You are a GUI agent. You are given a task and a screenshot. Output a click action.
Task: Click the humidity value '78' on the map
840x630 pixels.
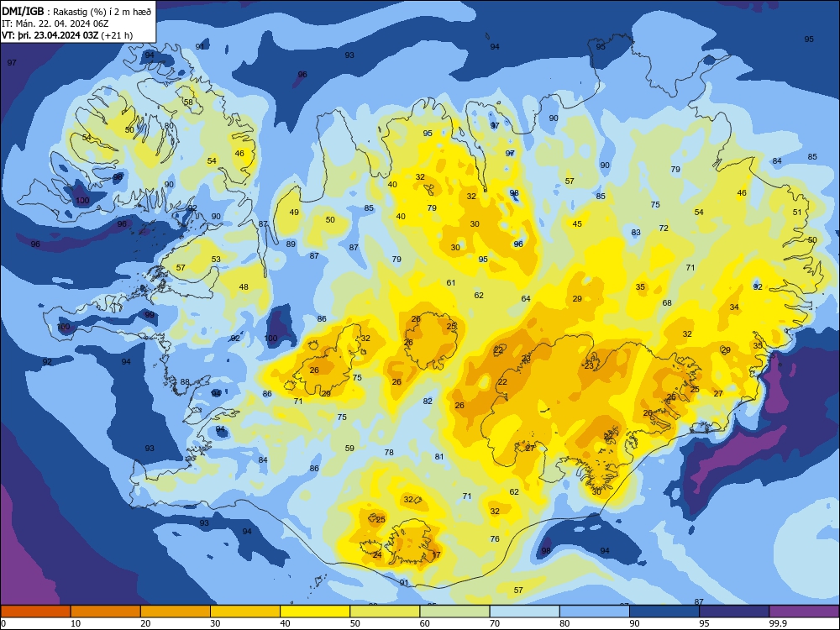point(389,452)
